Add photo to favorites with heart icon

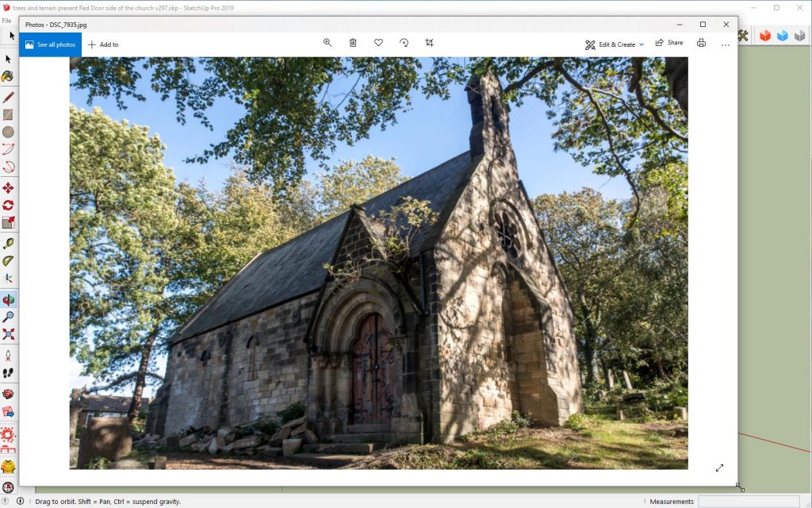(x=378, y=43)
